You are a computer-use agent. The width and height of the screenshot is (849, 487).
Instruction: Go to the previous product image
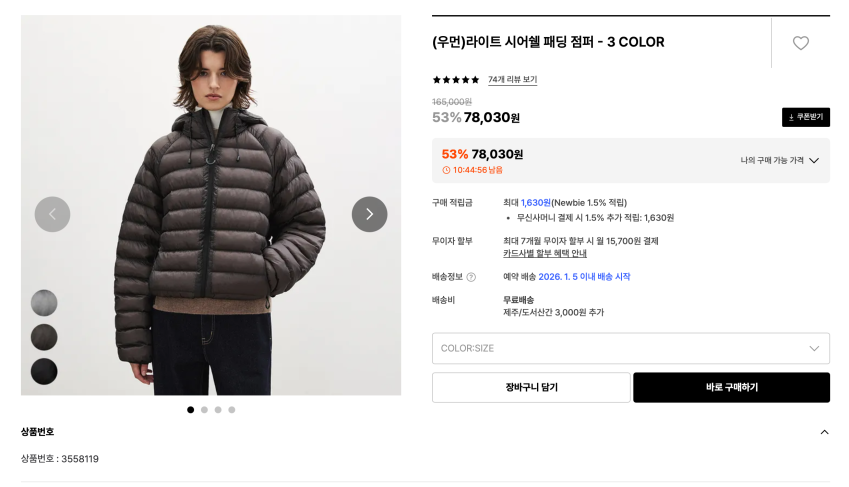(52, 214)
